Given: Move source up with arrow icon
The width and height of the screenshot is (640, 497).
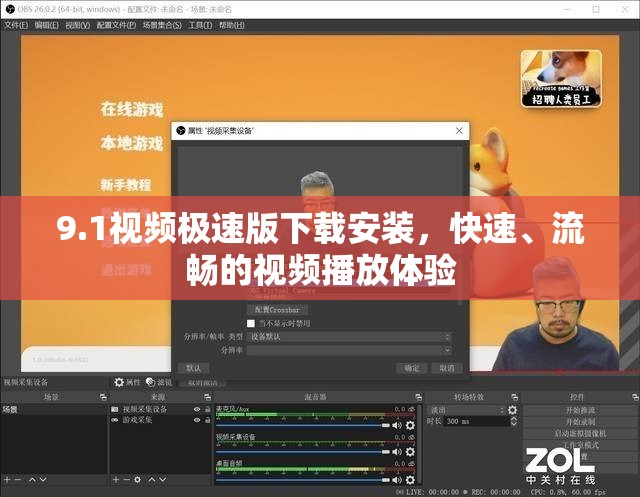Looking at the screenshot, I should coord(152,479).
